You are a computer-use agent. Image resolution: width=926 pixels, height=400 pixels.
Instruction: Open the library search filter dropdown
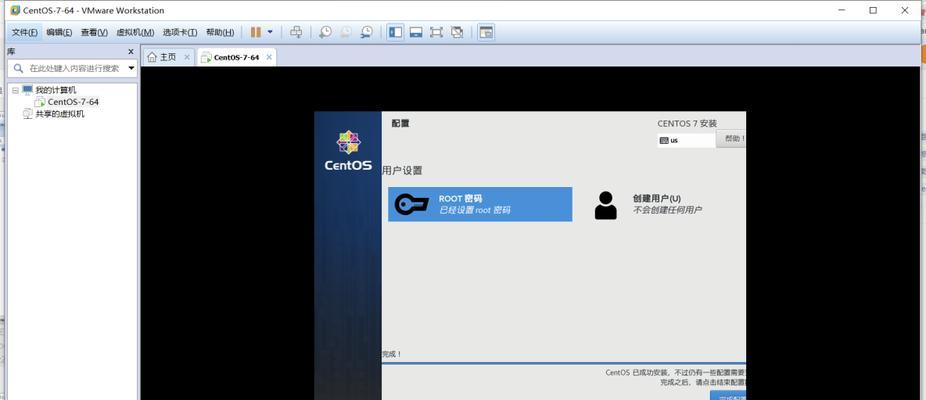(131, 68)
